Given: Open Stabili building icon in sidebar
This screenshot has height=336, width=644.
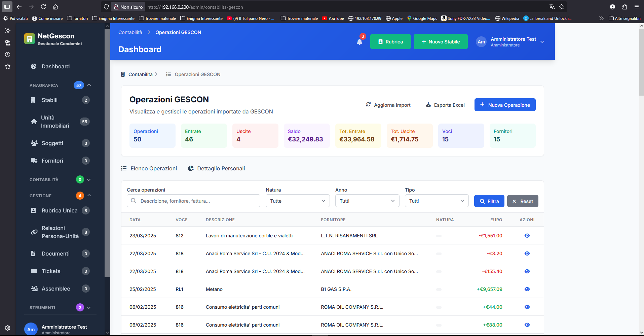Looking at the screenshot, I should pos(33,100).
